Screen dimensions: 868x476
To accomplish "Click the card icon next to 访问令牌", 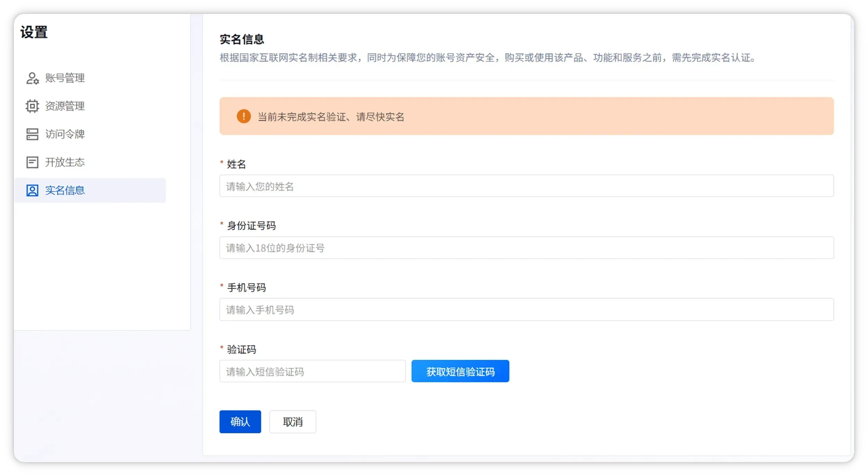I will [x=32, y=134].
